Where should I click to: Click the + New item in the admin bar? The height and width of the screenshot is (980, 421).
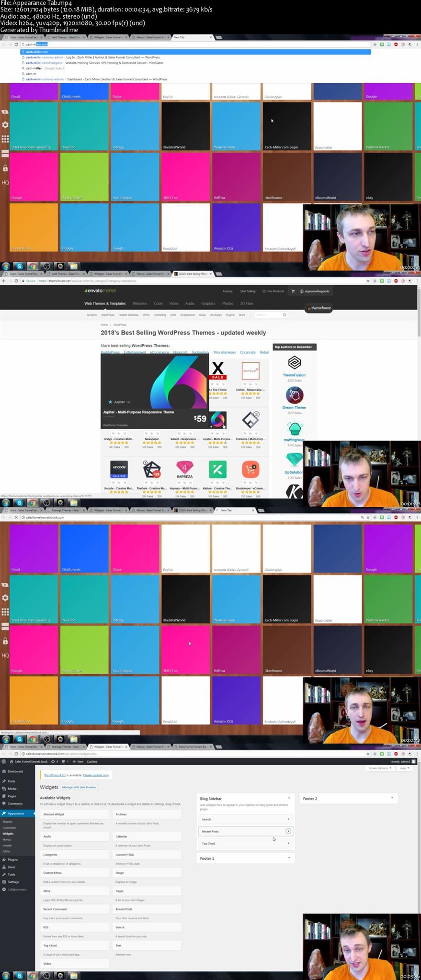[78, 761]
